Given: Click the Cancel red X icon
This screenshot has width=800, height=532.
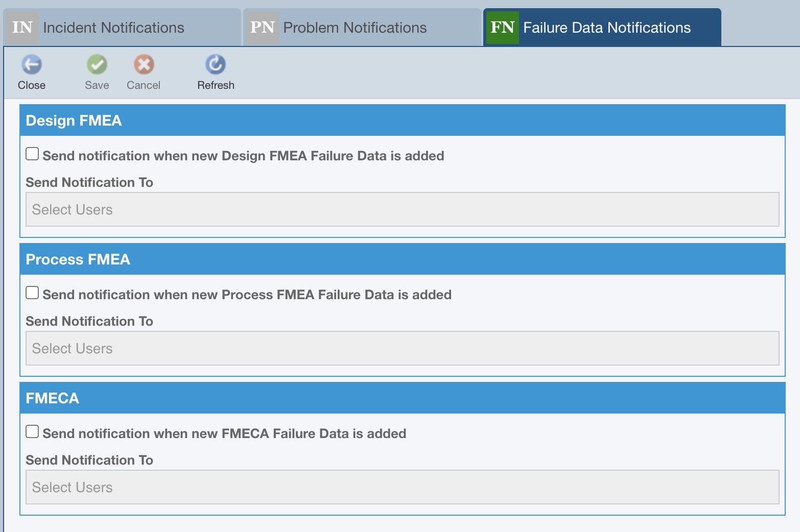Looking at the screenshot, I should click(x=144, y=65).
